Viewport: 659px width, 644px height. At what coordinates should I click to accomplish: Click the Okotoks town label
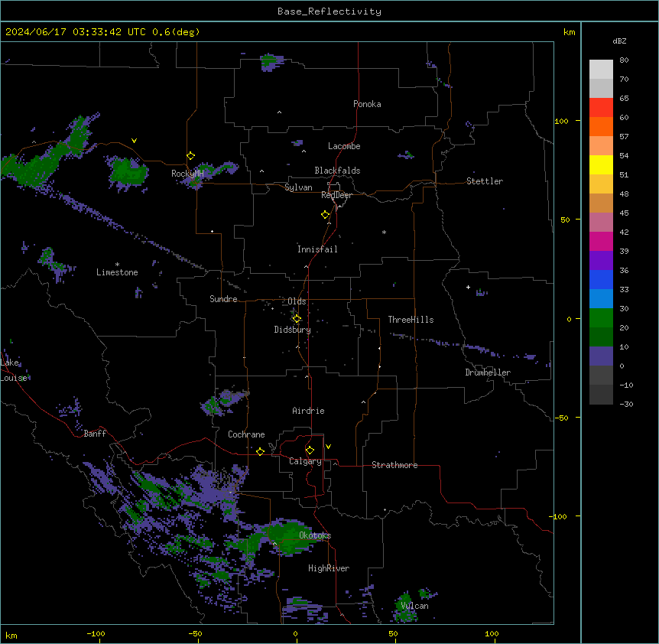click(315, 535)
